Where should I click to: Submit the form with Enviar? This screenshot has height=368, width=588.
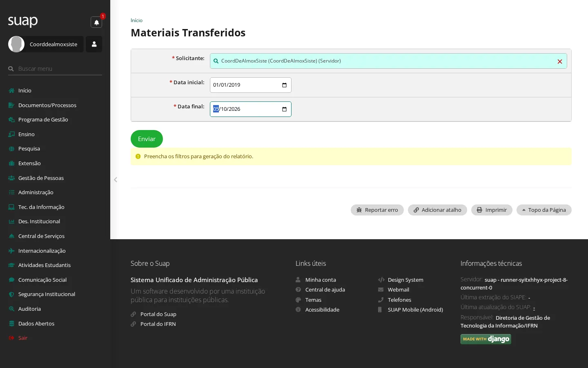click(147, 139)
